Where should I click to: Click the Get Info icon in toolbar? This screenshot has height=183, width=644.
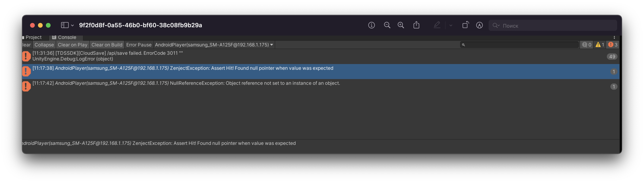point(371,25)
